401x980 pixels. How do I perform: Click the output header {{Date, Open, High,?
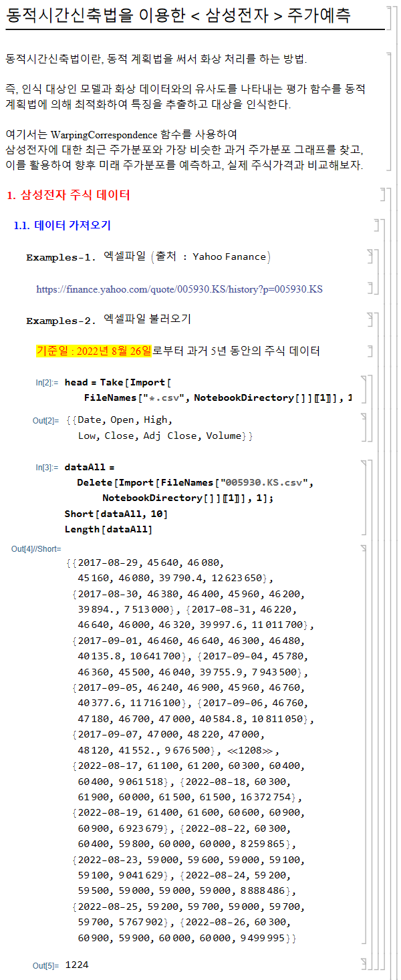pyautogui.click(x=120, y=420)
